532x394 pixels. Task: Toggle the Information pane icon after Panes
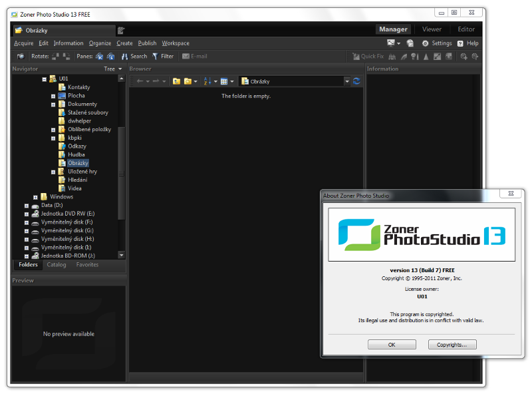pyautogui.click(x=110, y=57)
